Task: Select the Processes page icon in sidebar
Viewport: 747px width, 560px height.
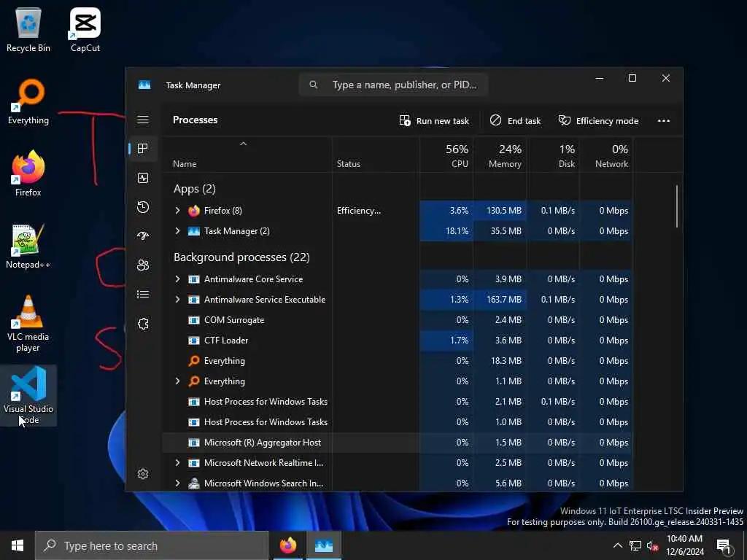Action: point(143,149)
